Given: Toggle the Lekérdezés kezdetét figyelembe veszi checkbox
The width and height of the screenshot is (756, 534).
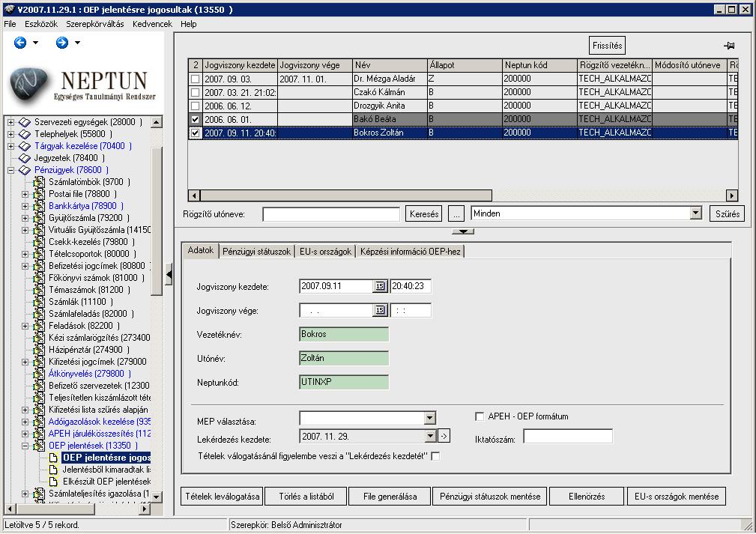Looking at the screenshot, I should click(435, 456).
